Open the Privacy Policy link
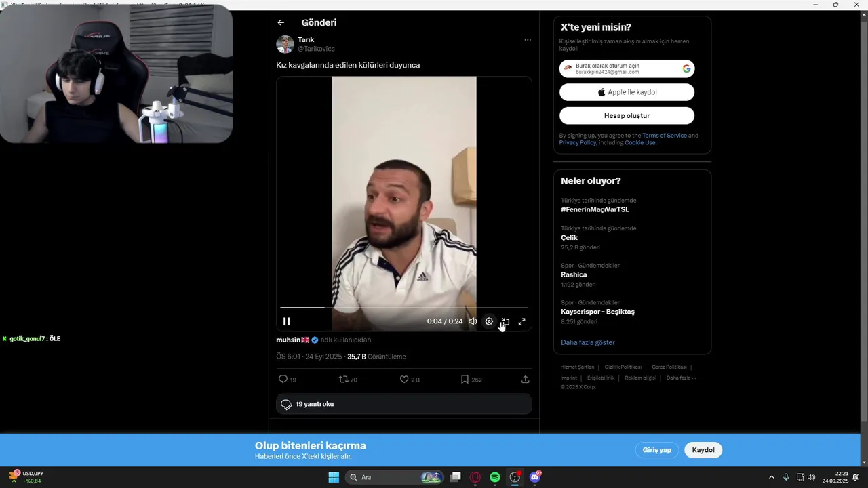 click(578, 143)
